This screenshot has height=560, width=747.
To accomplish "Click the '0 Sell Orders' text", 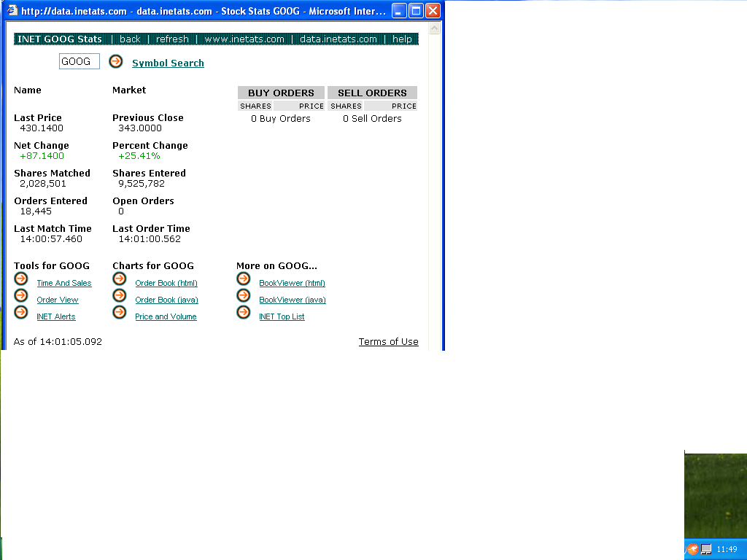I will (372, 119).
